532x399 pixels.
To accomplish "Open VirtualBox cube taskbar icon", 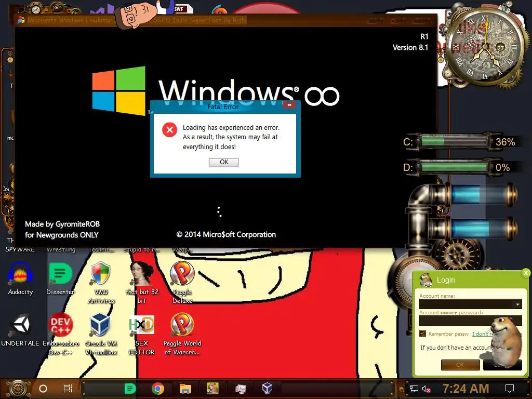I will pyautogui.click(x=268, y=388).
